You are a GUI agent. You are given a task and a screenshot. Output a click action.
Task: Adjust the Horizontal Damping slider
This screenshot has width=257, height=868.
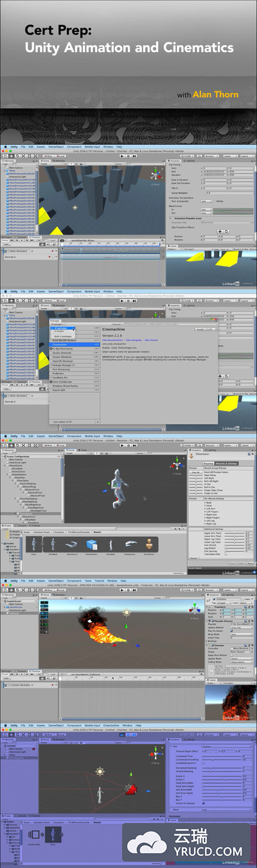[222, 768]
